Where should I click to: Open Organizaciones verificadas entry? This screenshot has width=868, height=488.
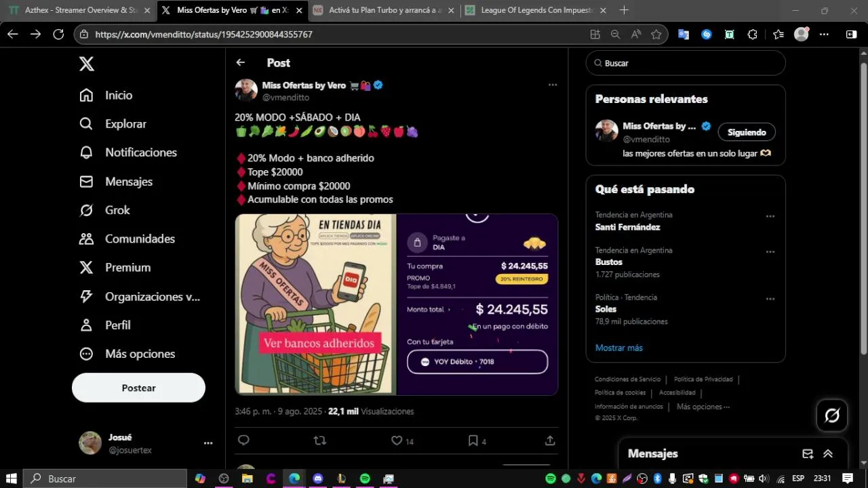pyautogui.click(x=140, y=297)
